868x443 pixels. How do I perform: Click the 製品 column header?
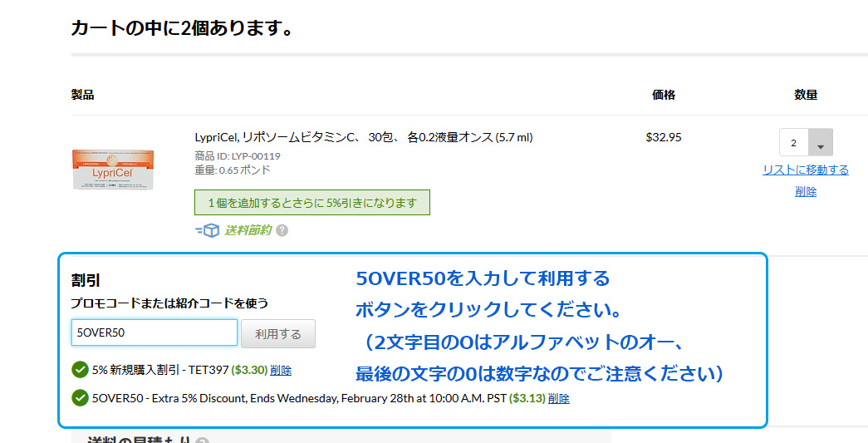(x=82, y=95)
